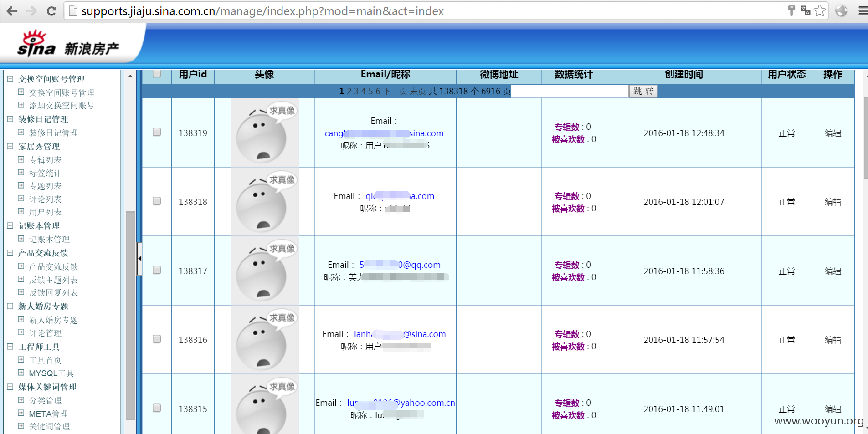The image size is (868, 434).
Task: Bookmark this page with the star icon
Action: [820, 10]
